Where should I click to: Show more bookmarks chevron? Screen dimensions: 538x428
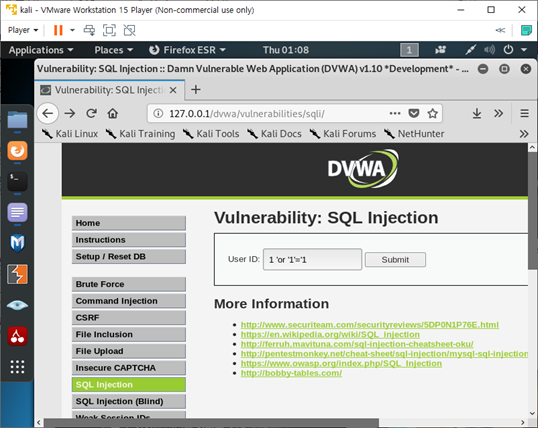tap(524, 134)
